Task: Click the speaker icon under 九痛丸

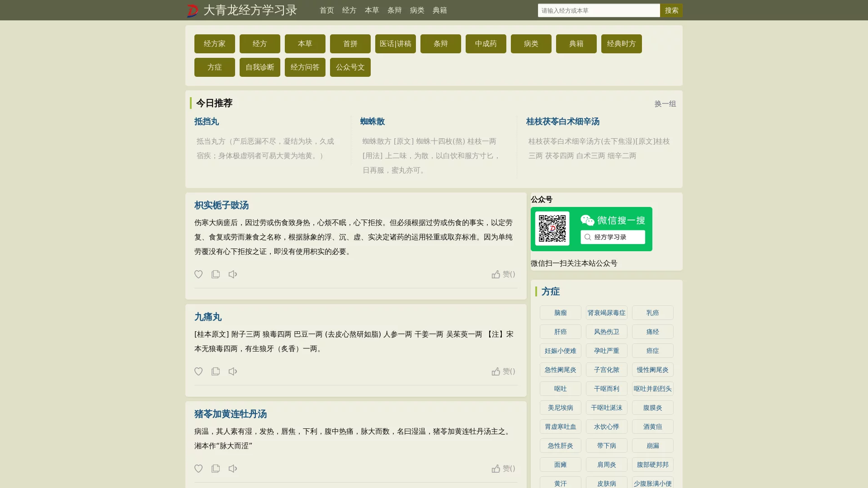Action: [x=232, y=371]
